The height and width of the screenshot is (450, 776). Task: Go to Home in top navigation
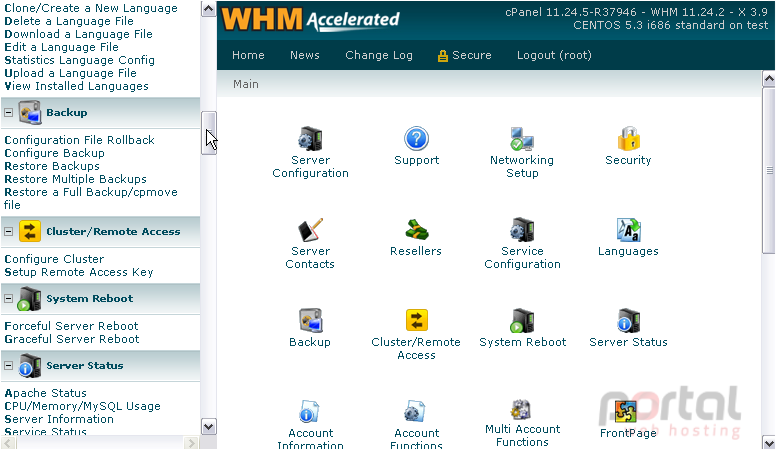[x=248, y=55]
